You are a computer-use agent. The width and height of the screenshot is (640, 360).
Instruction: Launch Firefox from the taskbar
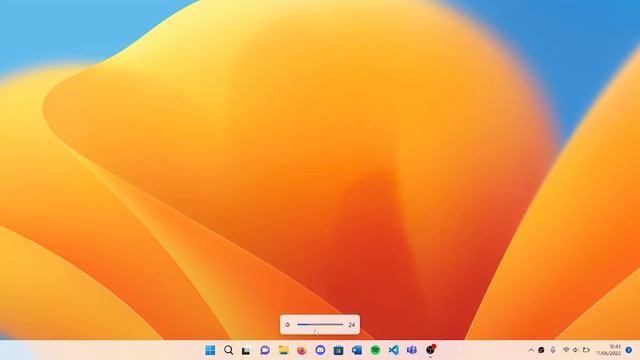302,350
